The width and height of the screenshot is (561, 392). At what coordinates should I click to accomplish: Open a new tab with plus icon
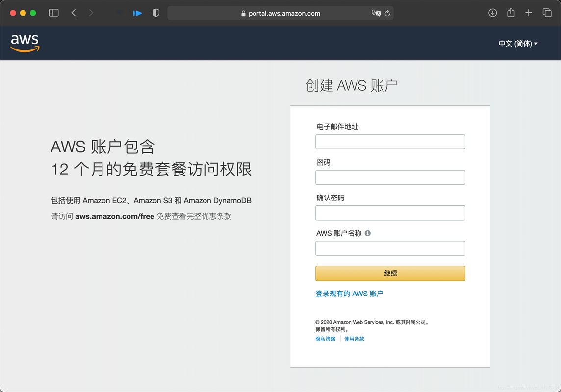(529, 13)
